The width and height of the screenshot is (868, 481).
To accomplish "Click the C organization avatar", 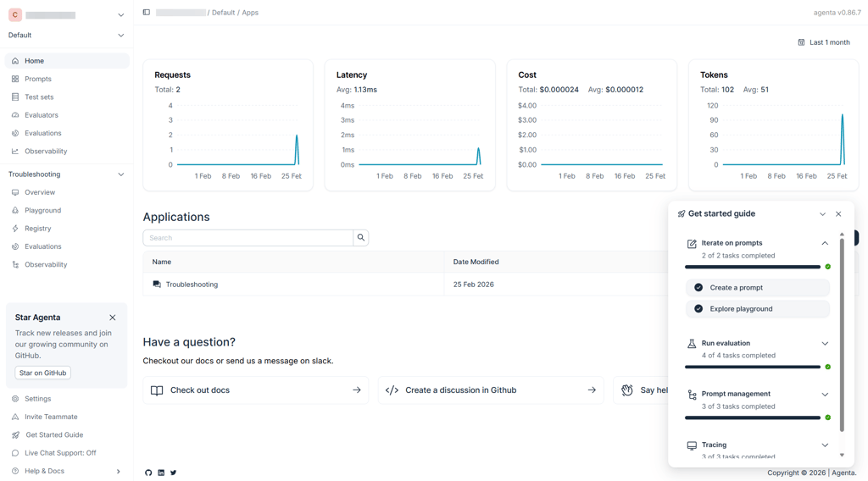I will click(x=15, y=15).
